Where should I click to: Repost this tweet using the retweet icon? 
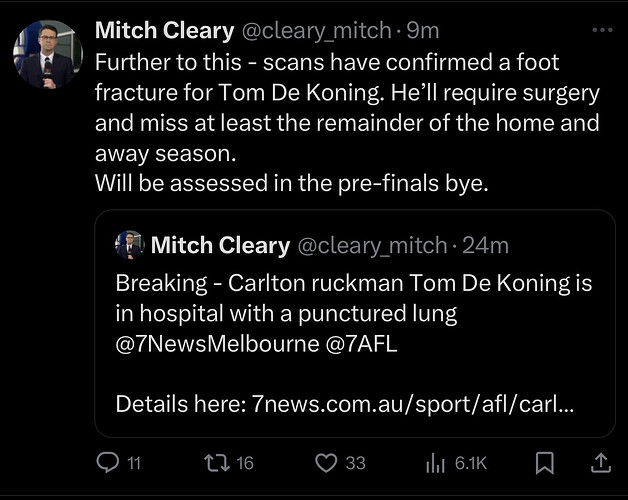[x=217, y=463]
